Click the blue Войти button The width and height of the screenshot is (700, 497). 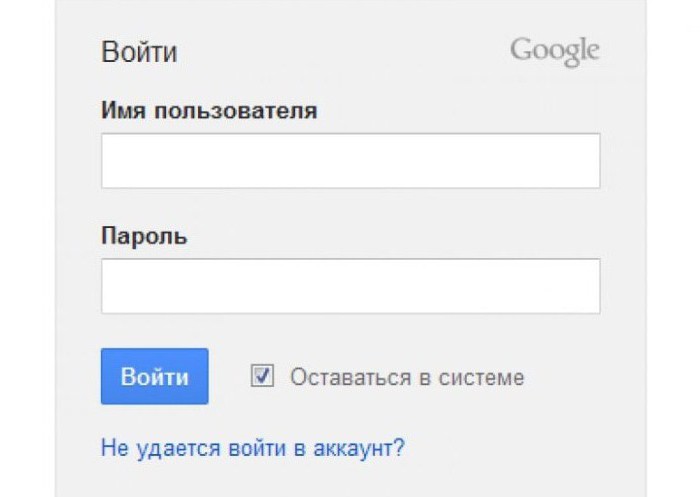point(154,376)
